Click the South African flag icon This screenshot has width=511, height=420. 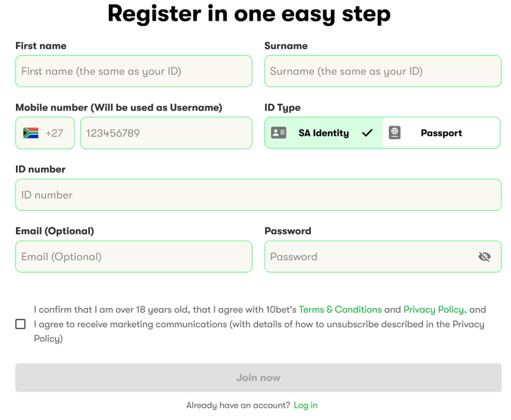(31, 133)
